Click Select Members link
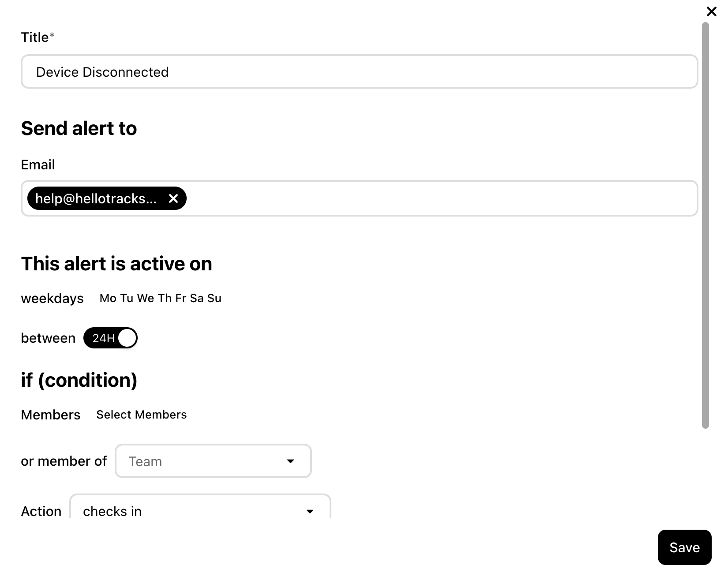728x576 pixels. pyautogui.click(x=142, y=415)
